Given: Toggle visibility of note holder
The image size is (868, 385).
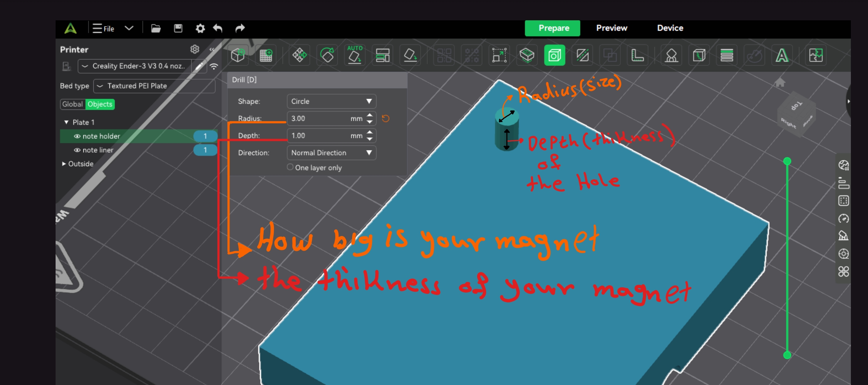Looking at the screenshot, I should [x=77, y=136].
